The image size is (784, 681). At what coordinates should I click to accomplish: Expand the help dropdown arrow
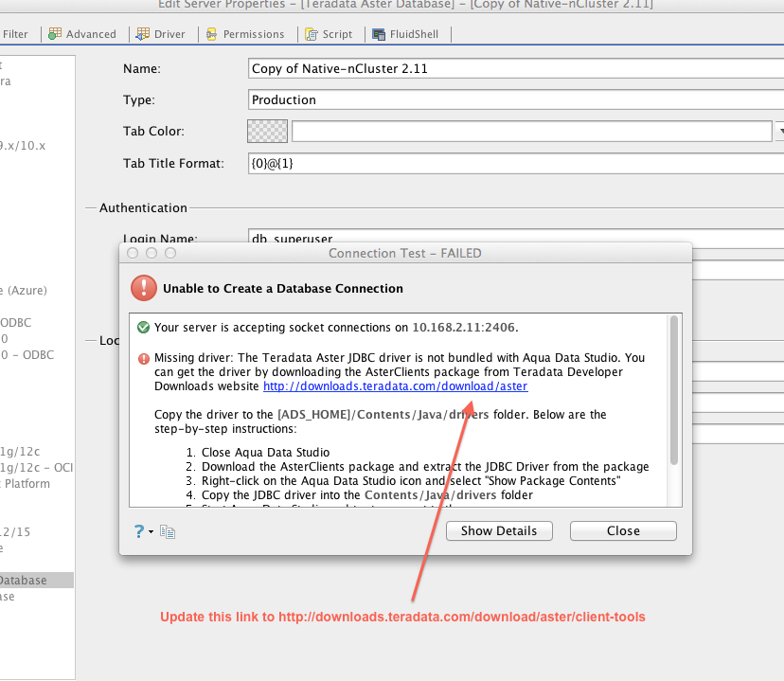pos(151,531)
